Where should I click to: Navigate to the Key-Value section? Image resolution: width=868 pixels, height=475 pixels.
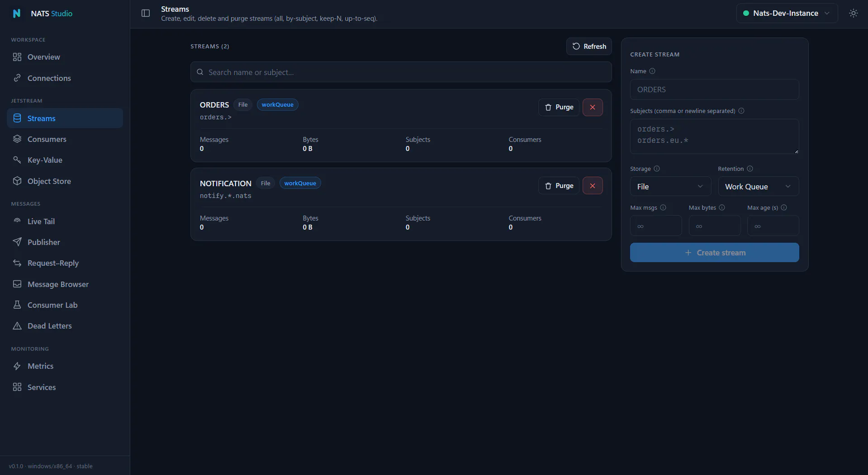65,160
